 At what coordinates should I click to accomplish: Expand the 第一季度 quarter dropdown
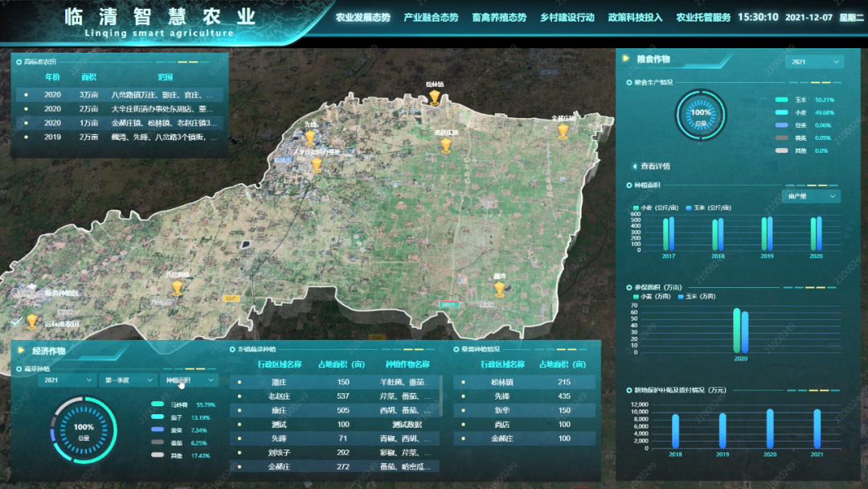tap(127, 380)
